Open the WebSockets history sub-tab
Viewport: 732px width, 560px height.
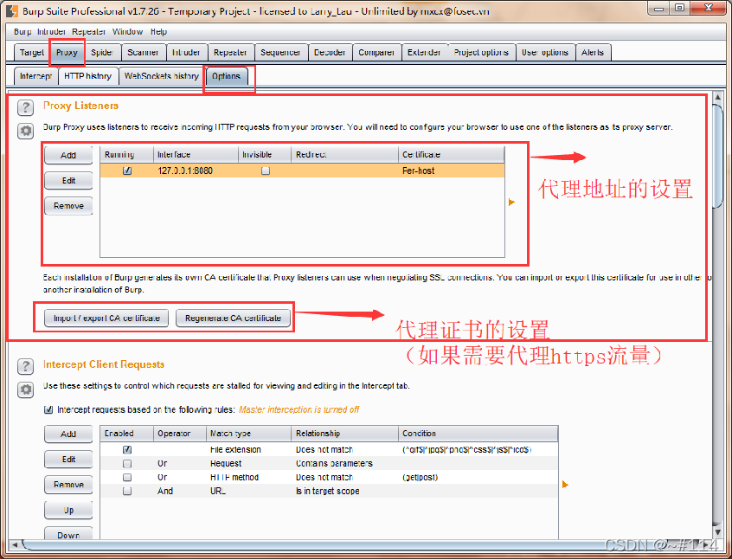pyautogui.click(x=162, y=76)
